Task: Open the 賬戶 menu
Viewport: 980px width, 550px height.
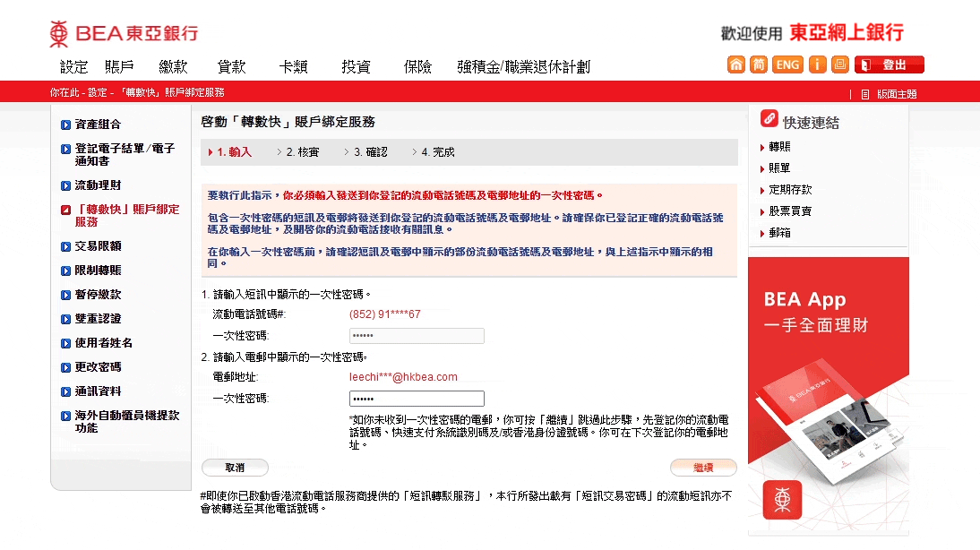Action: point(119,67)
